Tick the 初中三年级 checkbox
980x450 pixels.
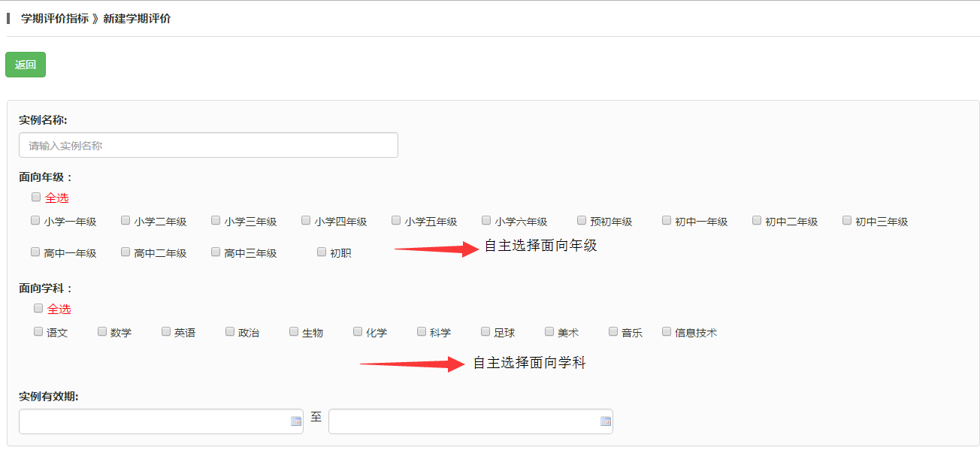coord(847,221)
